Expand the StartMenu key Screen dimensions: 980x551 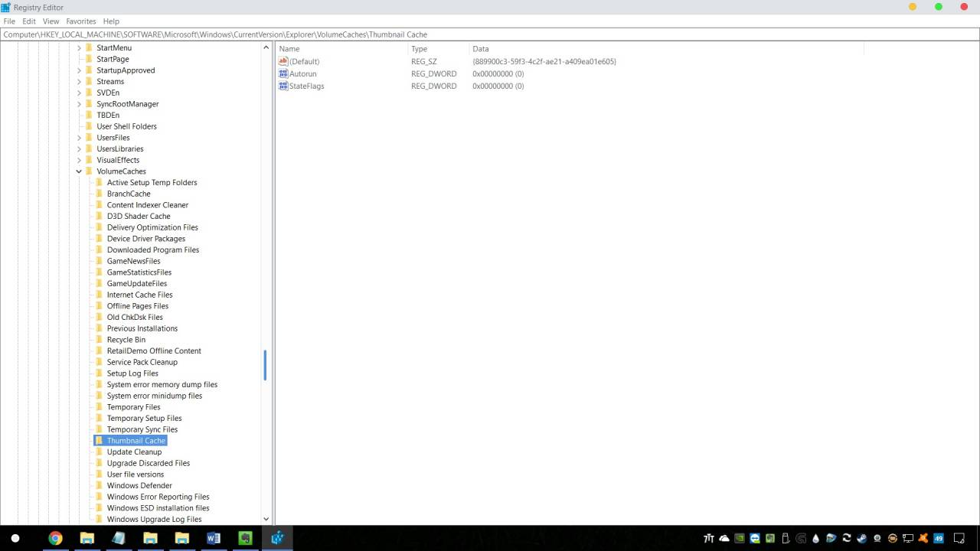pyautogui.click(x=79, y=47)
